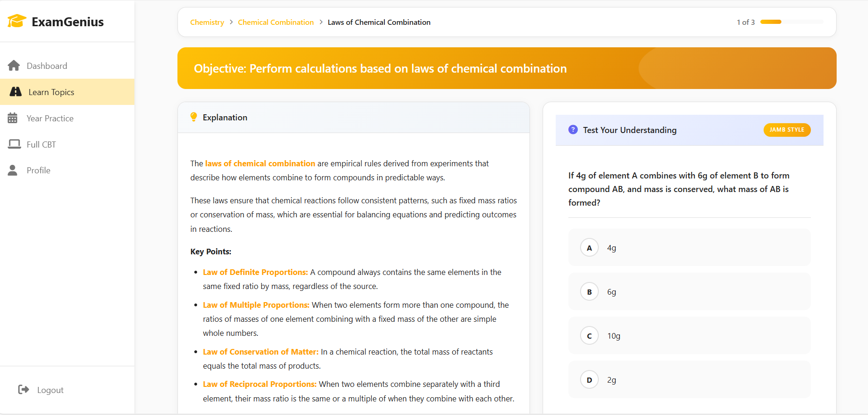Click the question text about element A
Image resolution: width=868 pixels, height=415 pixels.
(679, 189)
